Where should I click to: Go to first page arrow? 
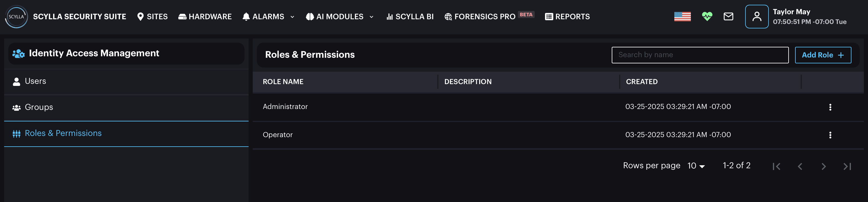[776, 166]
